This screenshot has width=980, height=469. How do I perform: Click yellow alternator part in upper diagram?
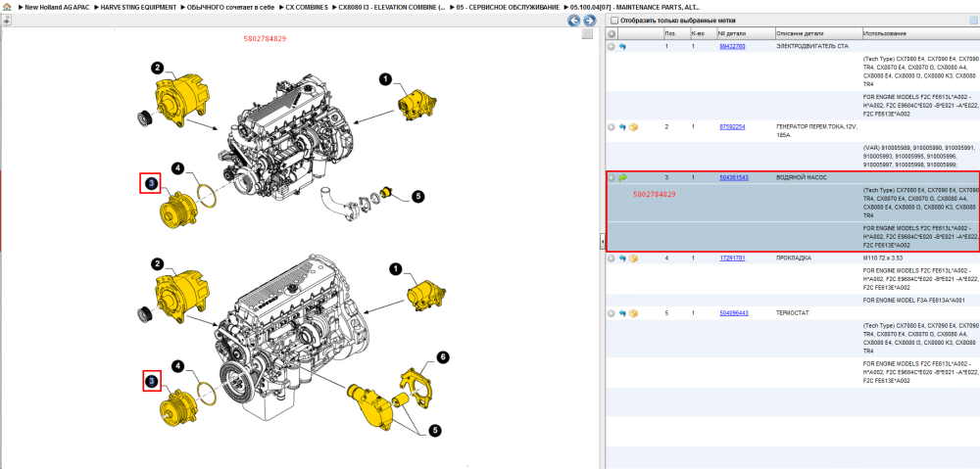(180, 100)
